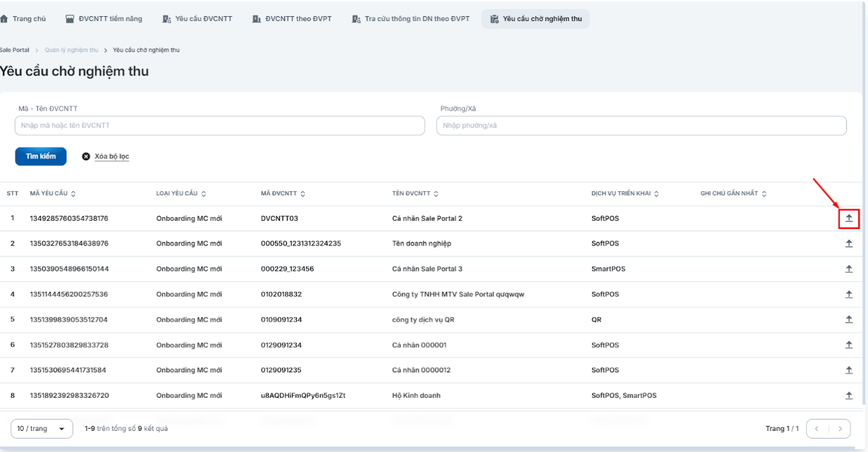Click upload icon for Tên doanh nghiệp row
This screenshot has height=452, width=868.
[849, 244]
